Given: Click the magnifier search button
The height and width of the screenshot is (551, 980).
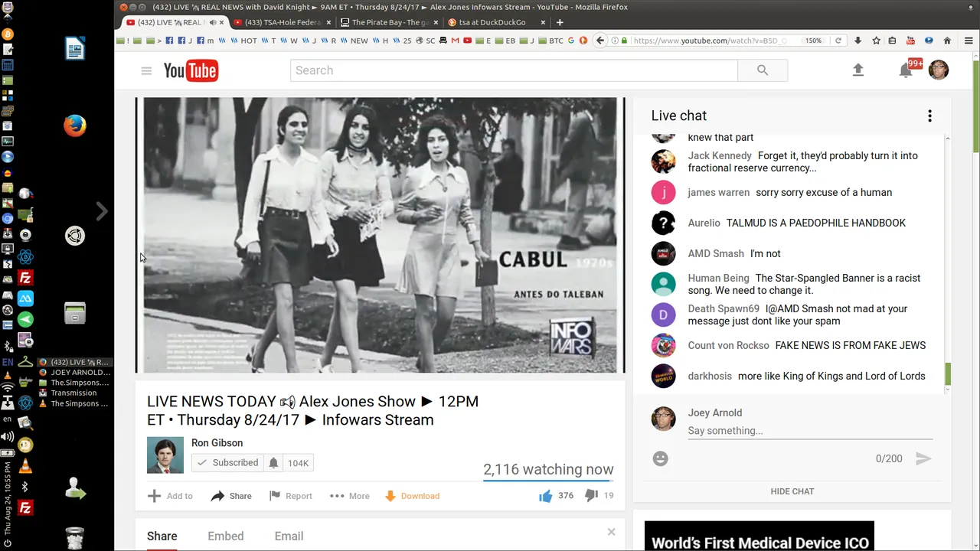Looking at the screenshot, I should 763,70.
